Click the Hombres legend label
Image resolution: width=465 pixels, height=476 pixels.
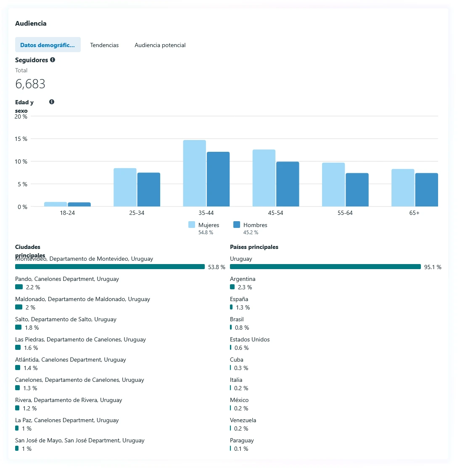[x=255, y=225]
